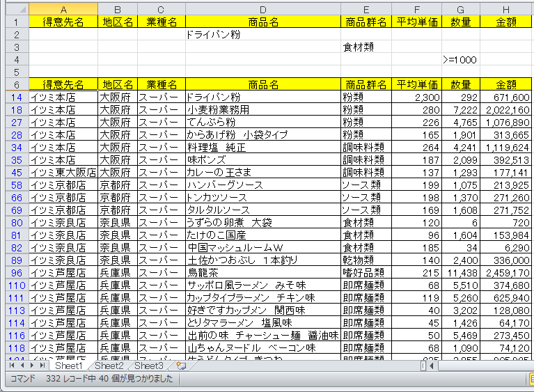Image resolution: width=534 pixels, height=392 pixels.
Task: Click the insert new worksheet icon
Action: click(180, 366)
